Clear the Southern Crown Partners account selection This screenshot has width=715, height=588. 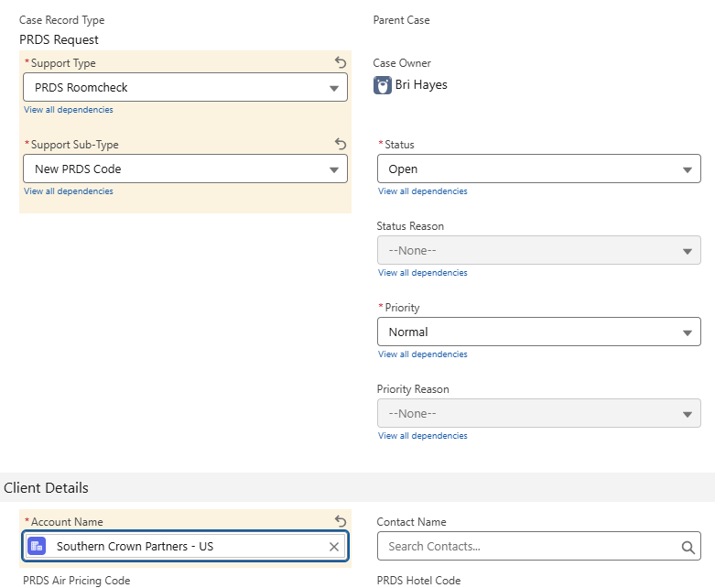334,547
